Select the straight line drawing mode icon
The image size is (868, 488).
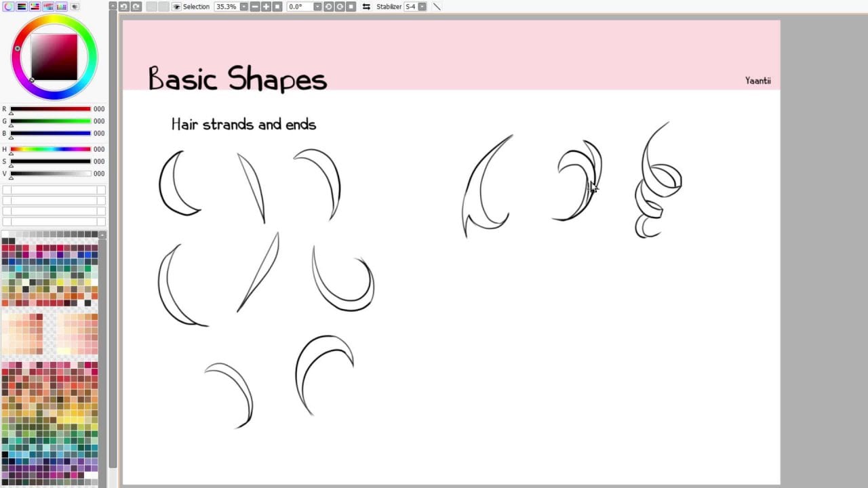point(437,7)
